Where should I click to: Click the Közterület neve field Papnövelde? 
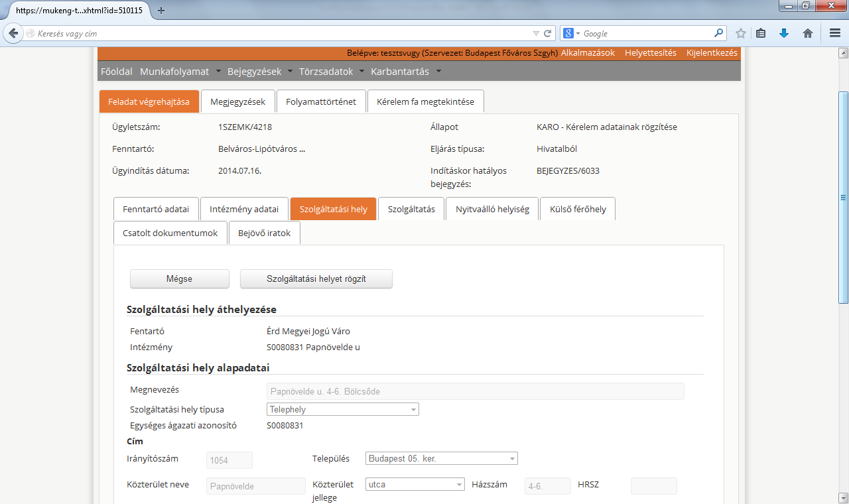(x=256, y=486)
